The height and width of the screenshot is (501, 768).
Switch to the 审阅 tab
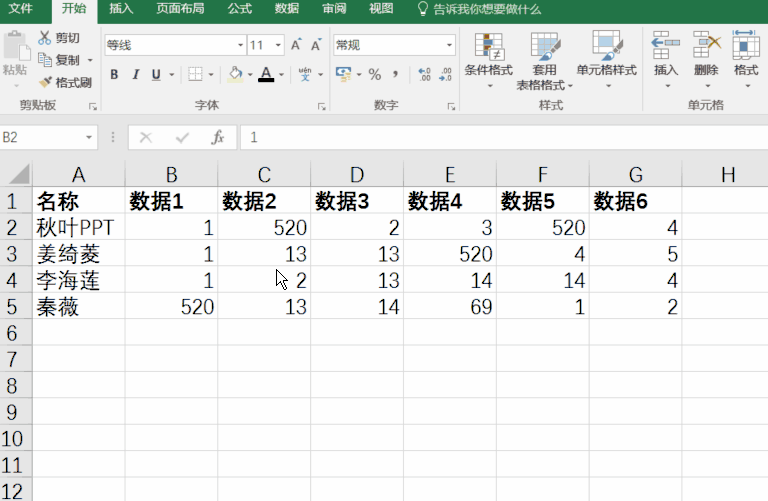tap(334, 9)
